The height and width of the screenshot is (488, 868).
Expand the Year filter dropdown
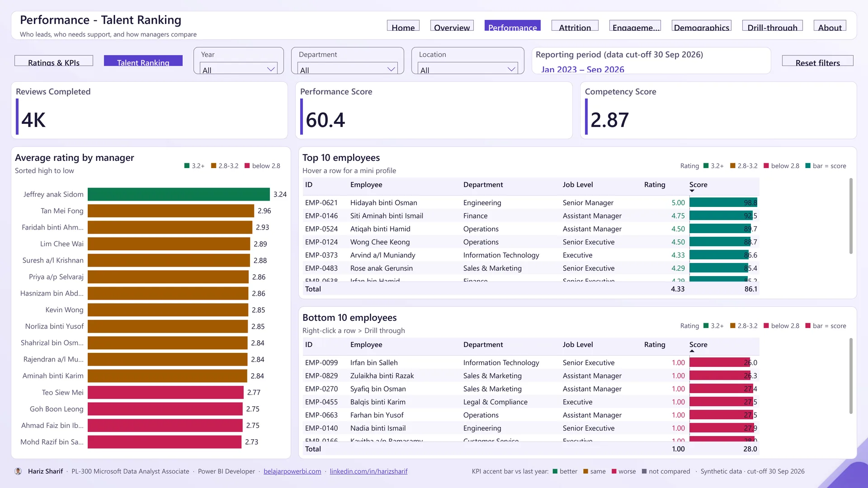[x=239, y=69]
